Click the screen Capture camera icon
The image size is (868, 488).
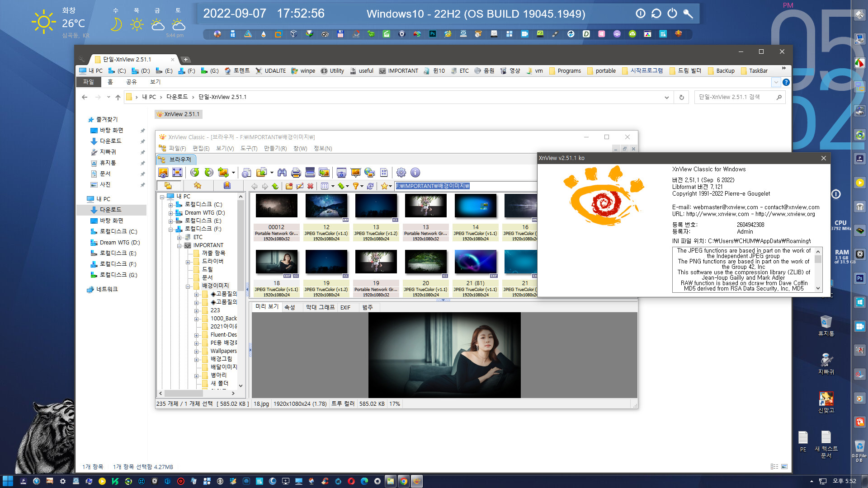pos(342,173)
